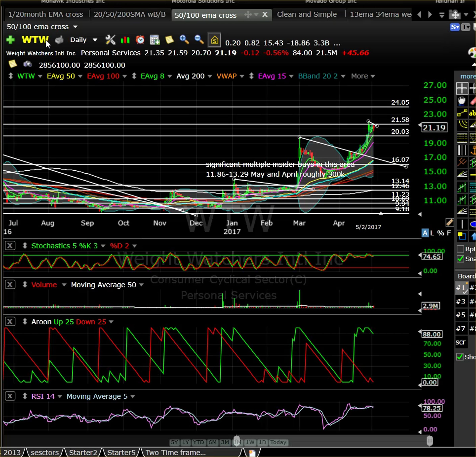Toggle the F scale button
The image size is (476, 457).
click(449, 233)
